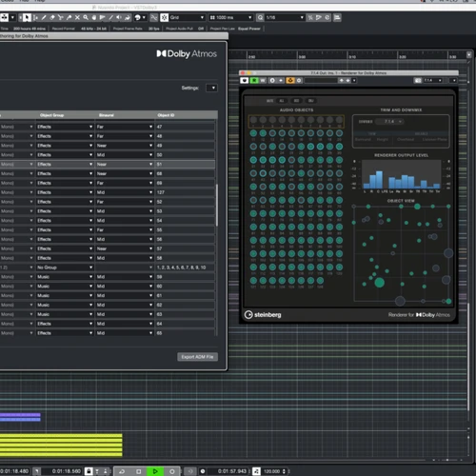Screen dimensions: 476x476
Task: Toggle Read automation in Renderer window
Action: tap(254, 81)
